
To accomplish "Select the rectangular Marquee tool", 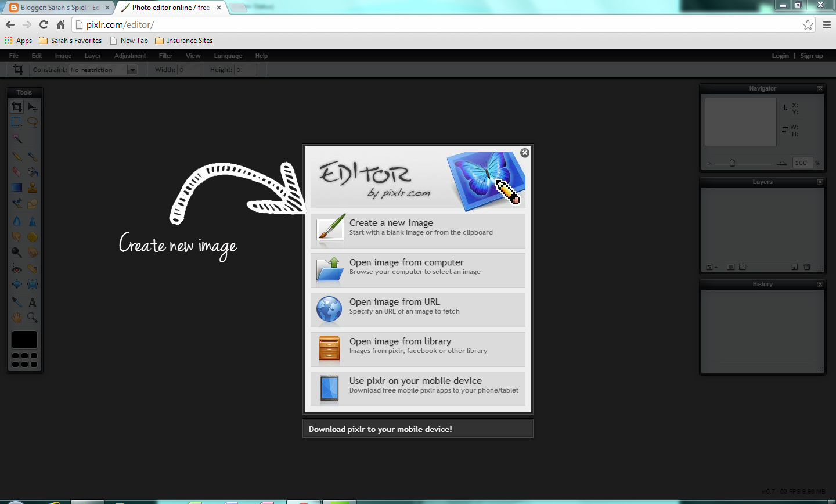I will point(17,122).
